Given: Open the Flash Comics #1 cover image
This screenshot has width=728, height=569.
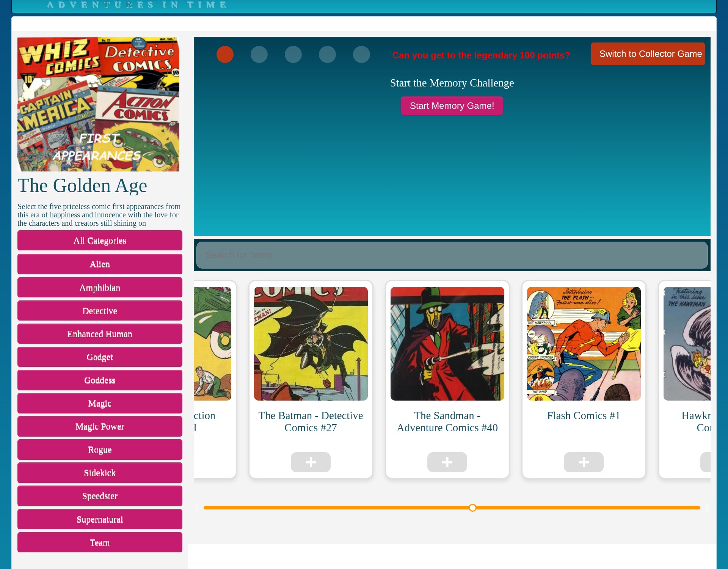Looking at the screenshot, I should tap(584, 344).
